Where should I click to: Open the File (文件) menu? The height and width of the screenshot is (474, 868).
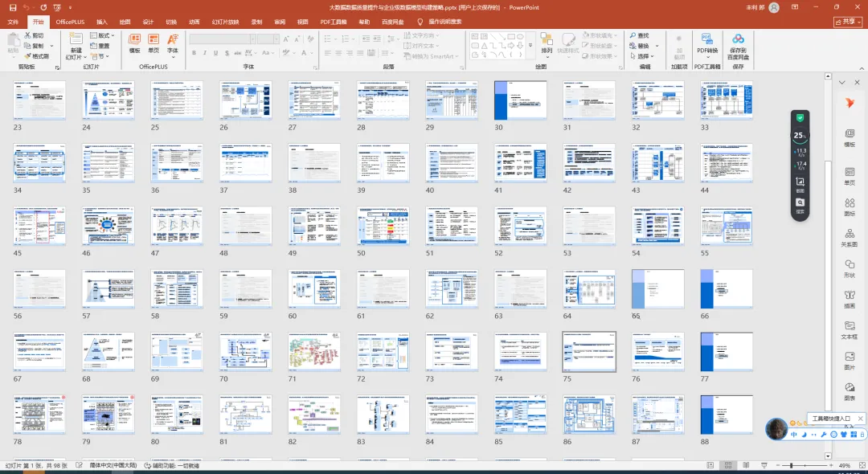[13, 22]
